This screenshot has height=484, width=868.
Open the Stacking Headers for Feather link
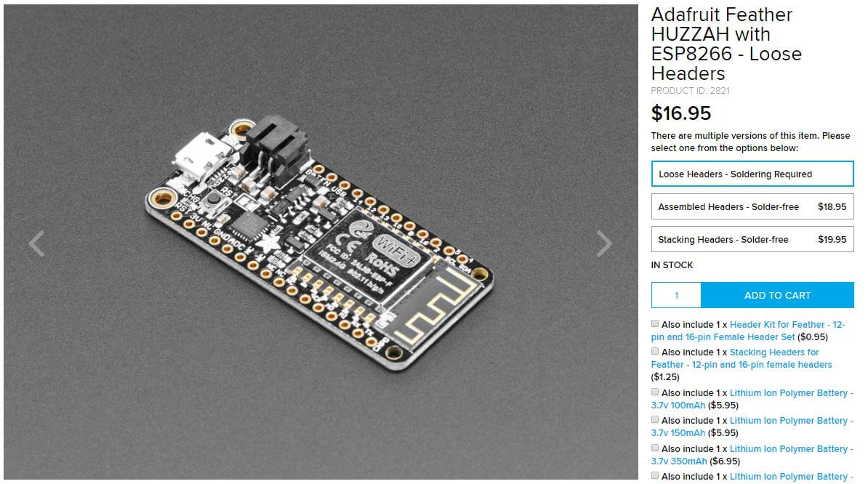tap(742, 358)
